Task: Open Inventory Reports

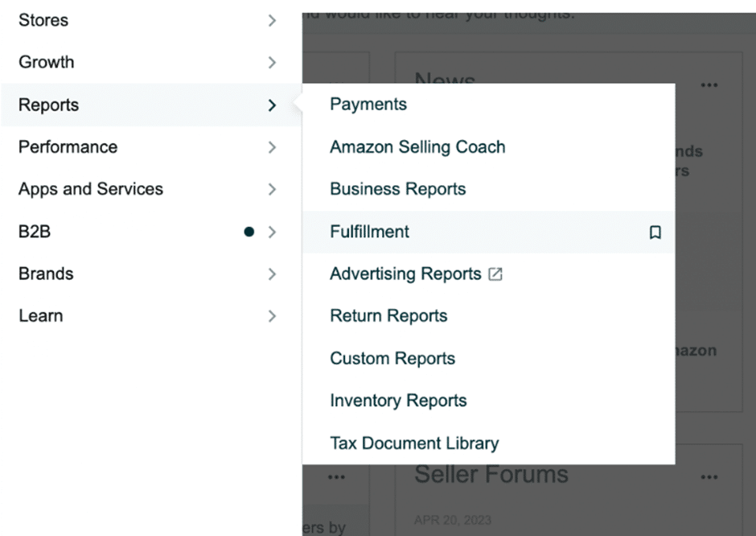Action: (x=488, y=401)
